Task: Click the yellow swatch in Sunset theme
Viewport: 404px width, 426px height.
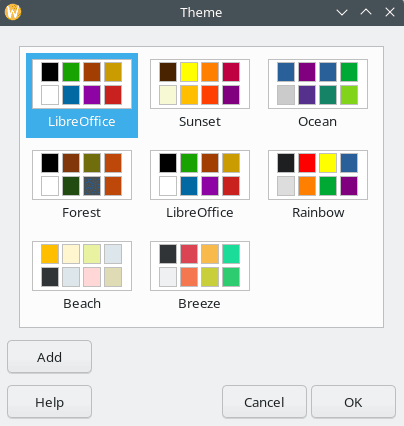Action: (x=189, y=72)
